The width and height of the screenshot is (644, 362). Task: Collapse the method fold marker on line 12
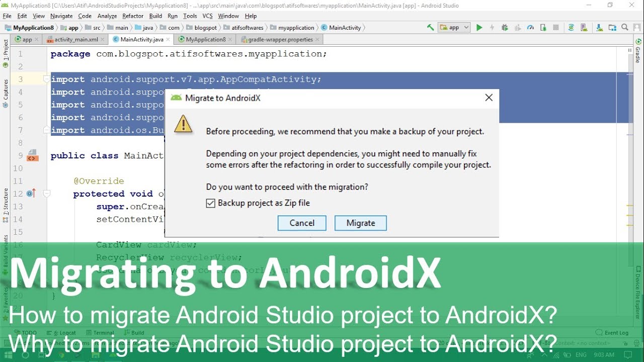coord(46,194)
